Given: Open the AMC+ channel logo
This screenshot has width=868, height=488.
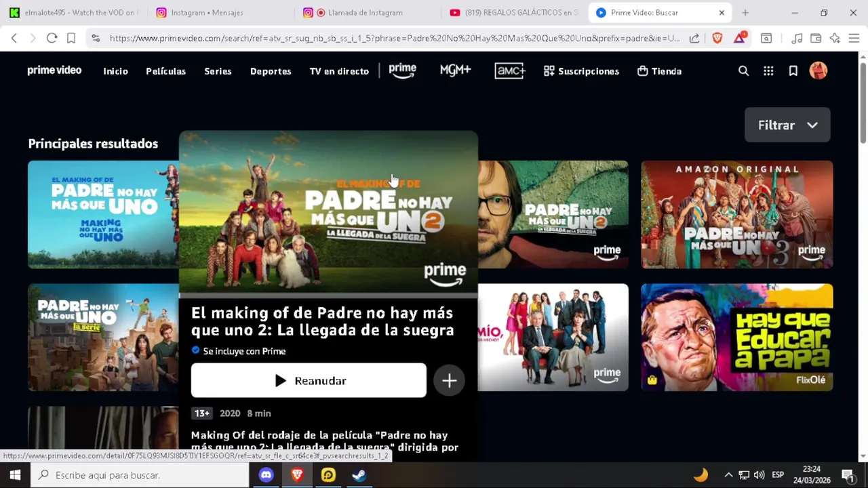Looking at the screenshot, I should (510, 70).
